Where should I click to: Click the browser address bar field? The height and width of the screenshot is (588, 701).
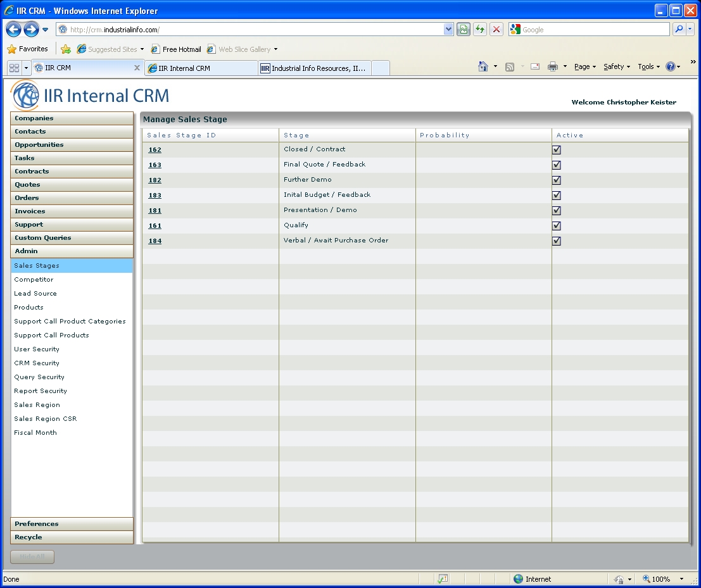(253, 29)
